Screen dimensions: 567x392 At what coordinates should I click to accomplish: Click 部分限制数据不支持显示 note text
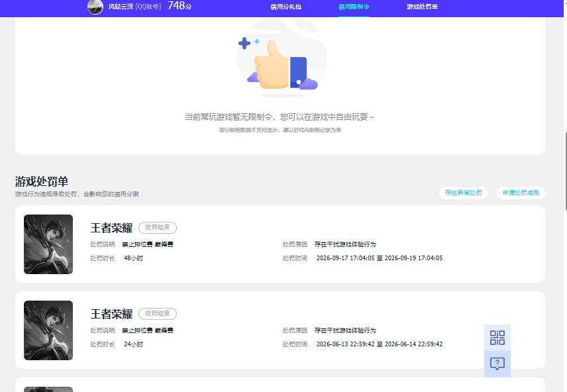280,130
